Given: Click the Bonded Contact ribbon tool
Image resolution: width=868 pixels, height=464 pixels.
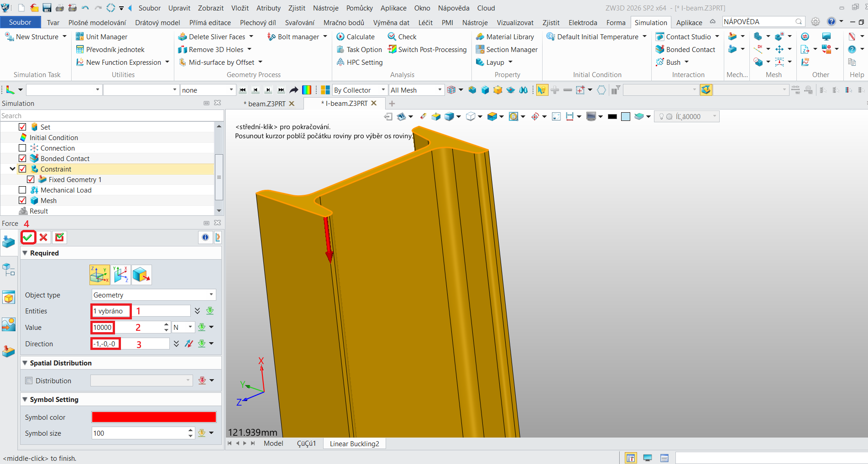Looking at the screenshot, I should pyautogui.click(x=685, y=49).
